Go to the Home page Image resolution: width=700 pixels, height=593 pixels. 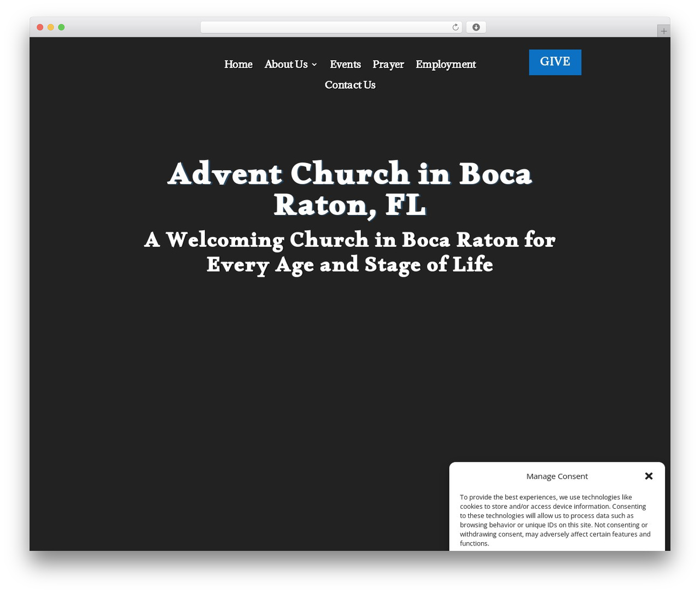238,64
